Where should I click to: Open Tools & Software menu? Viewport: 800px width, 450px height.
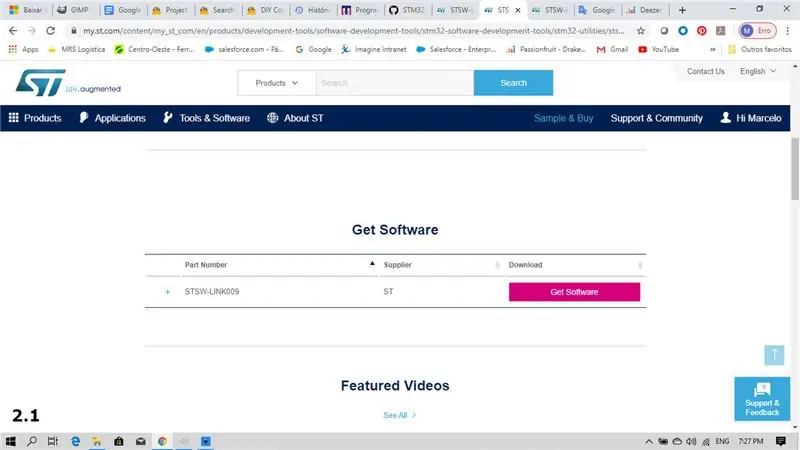(x=206, y=118)
